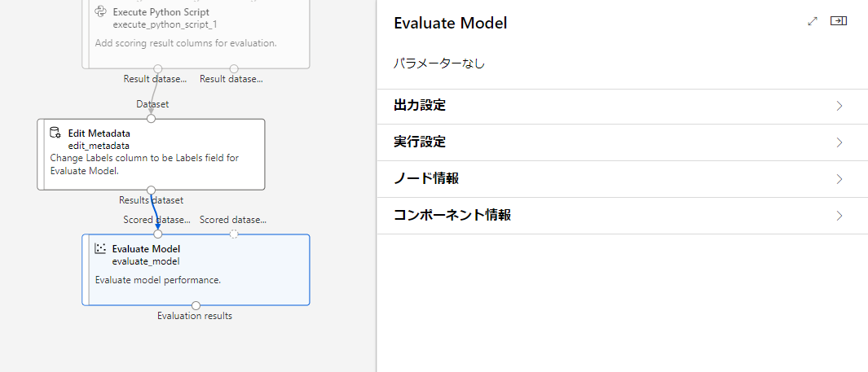Viewport: 868px width, 372px height.
Task: Click the dashed second Scored dataset port
Action: click(234, 234)
